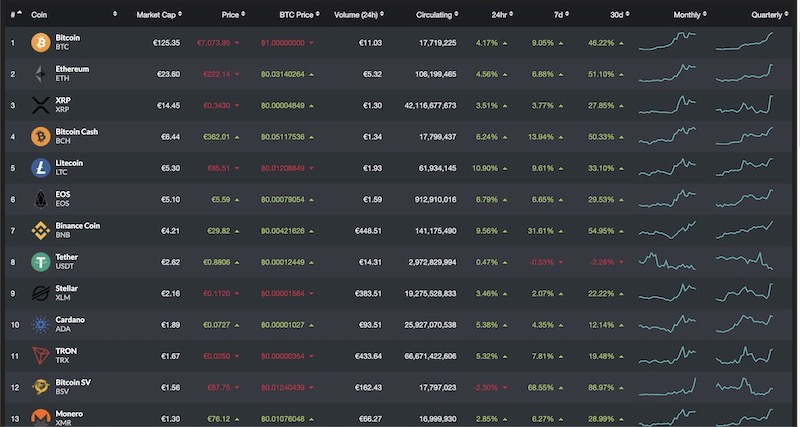
Task: Click the Litecoin blue logo icon
Action: [41, 167]
